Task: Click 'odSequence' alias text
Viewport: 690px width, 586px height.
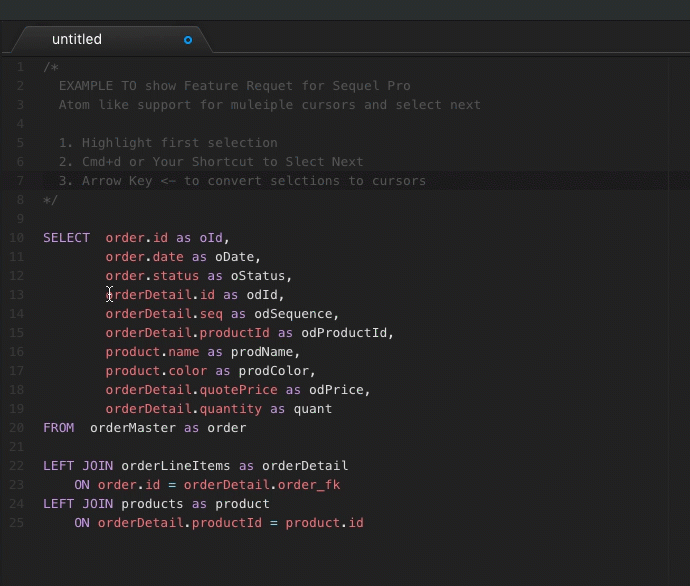Action: point(293,314)
